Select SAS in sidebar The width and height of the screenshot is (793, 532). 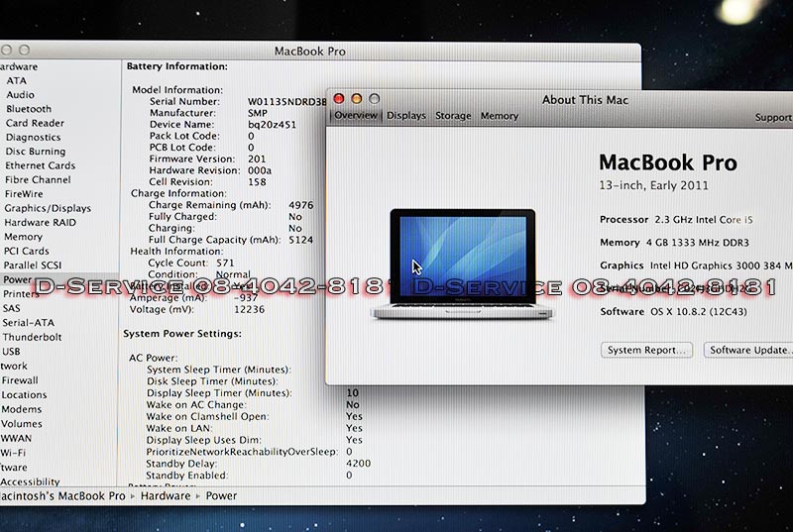pyautogui.click(x=11, y=308)
